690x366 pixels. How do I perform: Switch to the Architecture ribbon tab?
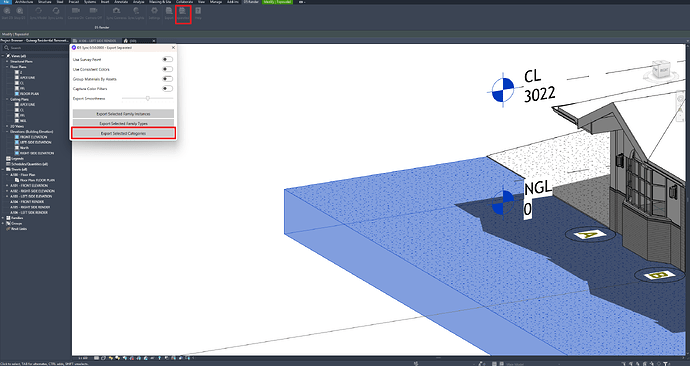click(24, 2)
